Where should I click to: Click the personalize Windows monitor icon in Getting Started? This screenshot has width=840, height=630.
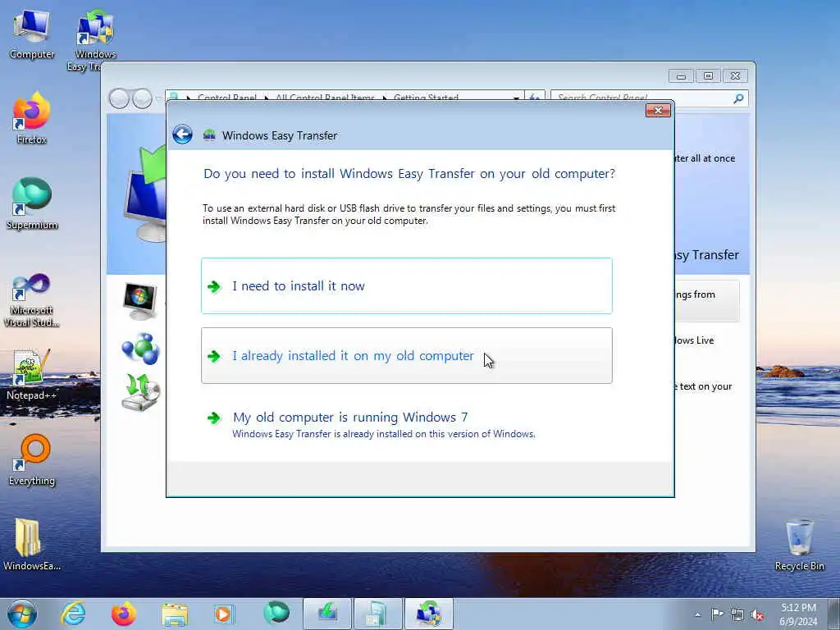139,301
